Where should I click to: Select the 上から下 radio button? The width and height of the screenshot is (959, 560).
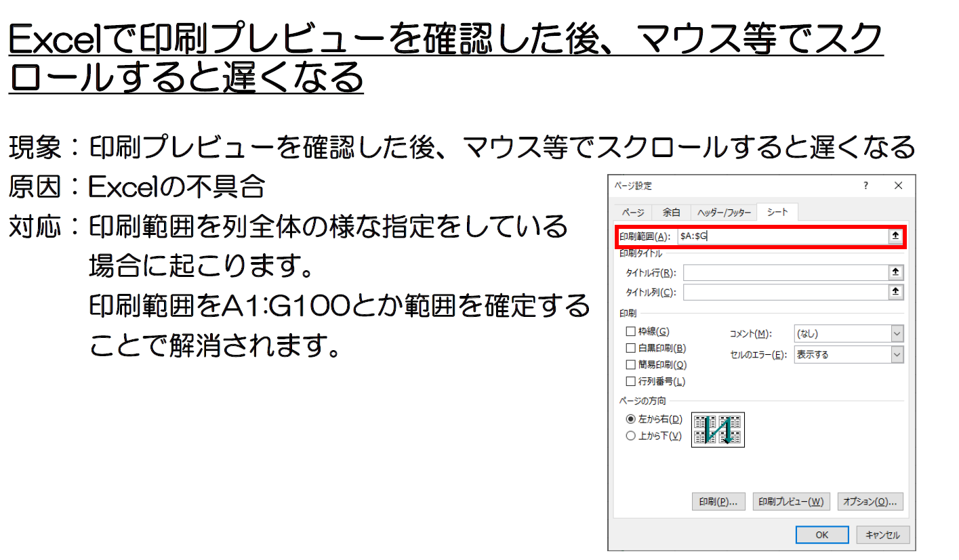click(x=631, y=436)
